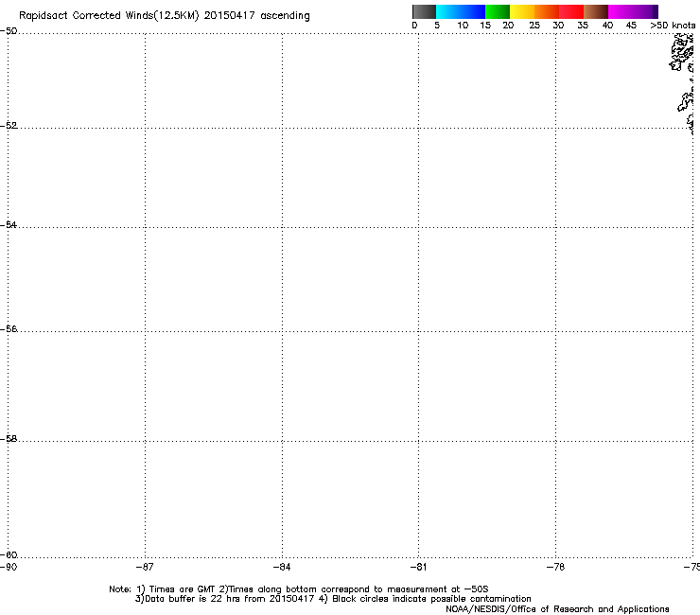Viewport: 700px width, 615px height.
Task: Click the NOAA/NESDIS Office of Research credit
Action: tap(557, 608)
